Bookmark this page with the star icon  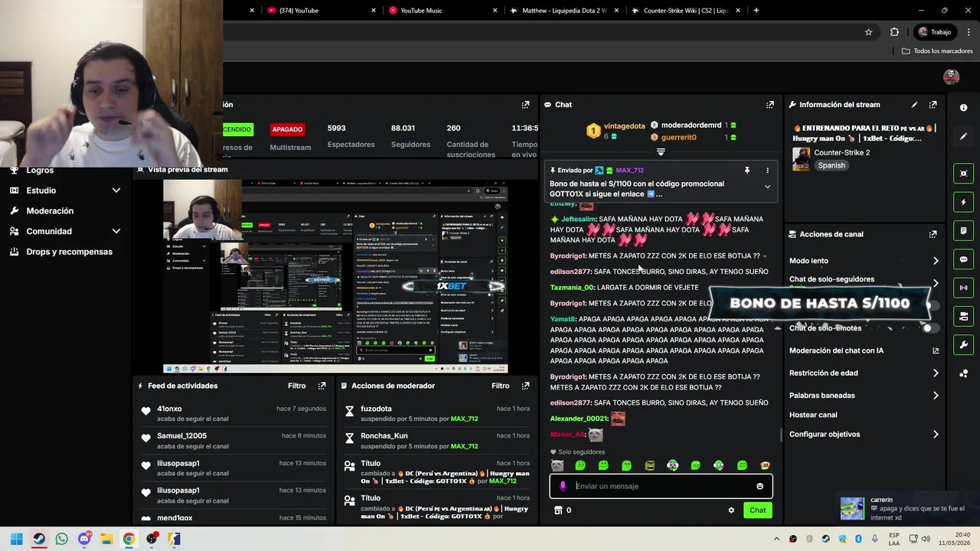pyautogui.click(x=868, y=32)
